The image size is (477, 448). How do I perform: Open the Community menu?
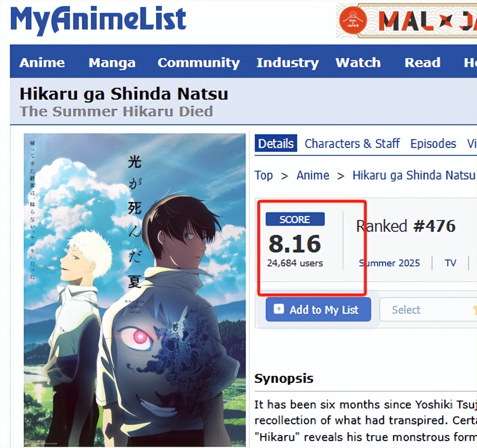tap(199, 63)
